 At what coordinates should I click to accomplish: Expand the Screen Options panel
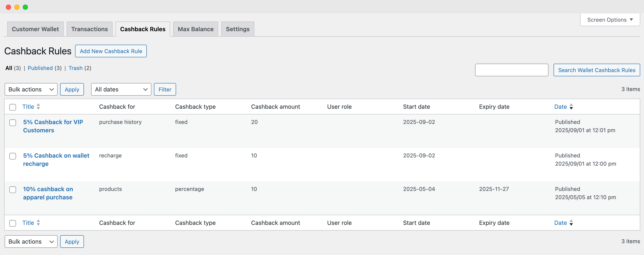609,19
